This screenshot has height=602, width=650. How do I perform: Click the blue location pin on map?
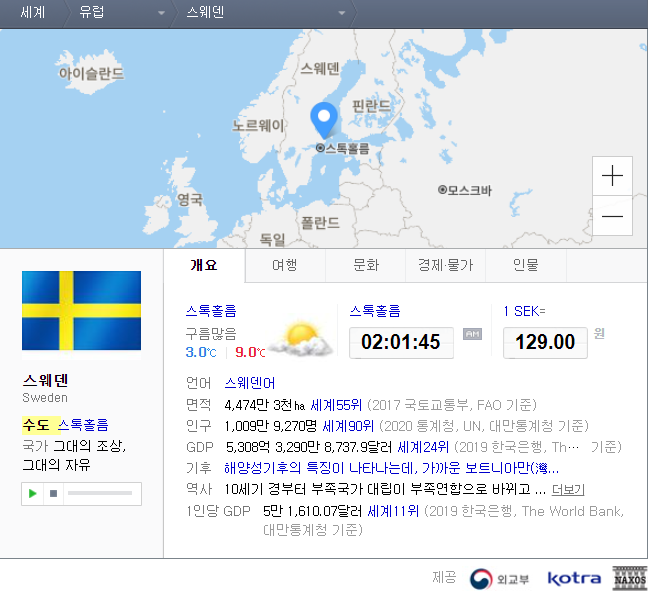[x=324, y=120]
